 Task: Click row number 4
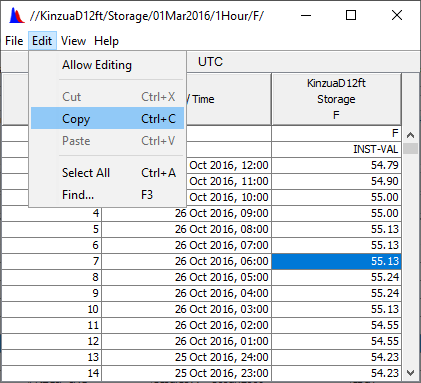tap(52, 213)
